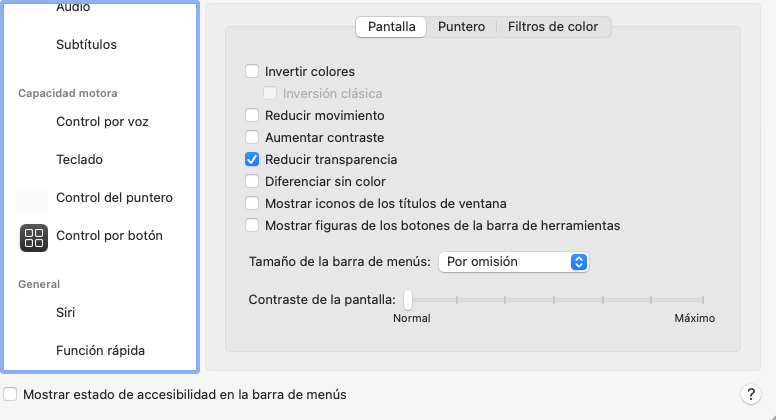Open the Control por botón icon
The height and width of the screenshot is (420, 776).
click(x=34, y=237)
